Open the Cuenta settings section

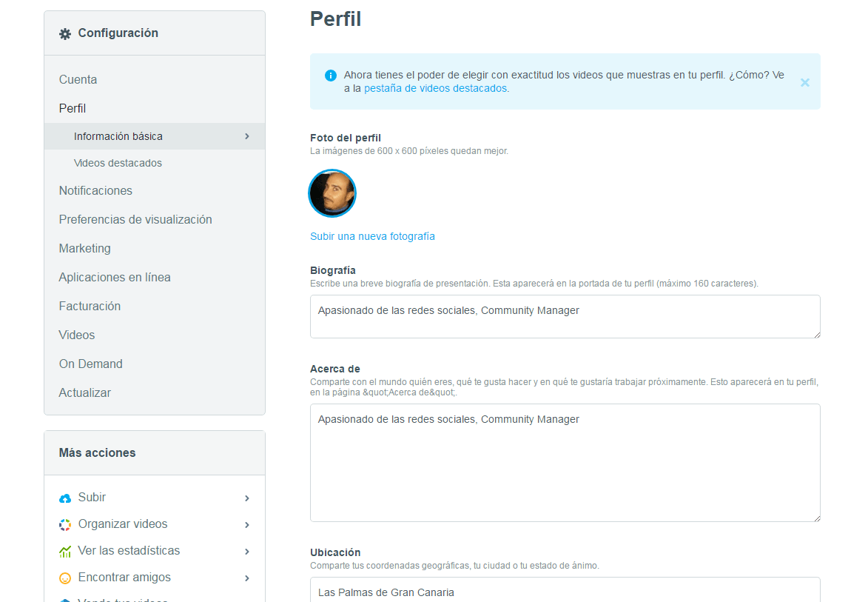[78, 80]
